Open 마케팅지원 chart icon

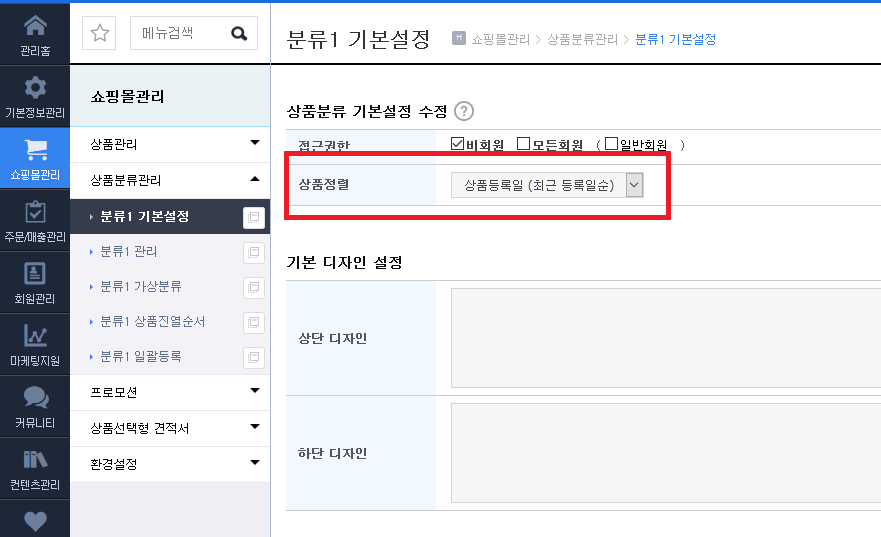point(35,335)
